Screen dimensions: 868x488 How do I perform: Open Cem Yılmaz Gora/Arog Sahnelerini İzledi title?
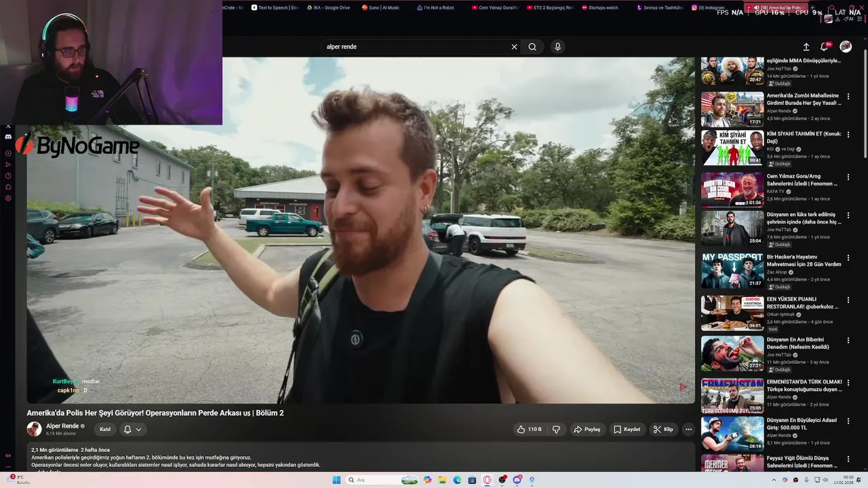point(803,180)
